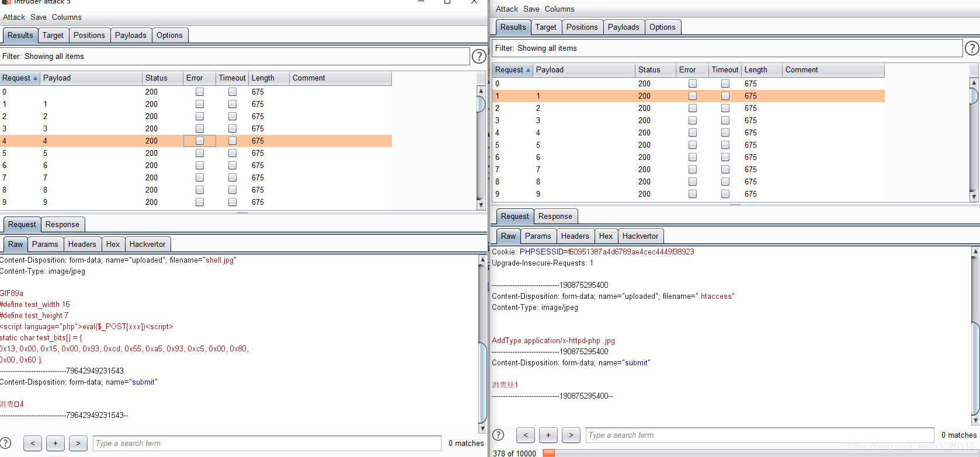Click attack progress bar in right window
Image resolution: width=980 pixels, height=457 pixels.
[x=760, y=453]
